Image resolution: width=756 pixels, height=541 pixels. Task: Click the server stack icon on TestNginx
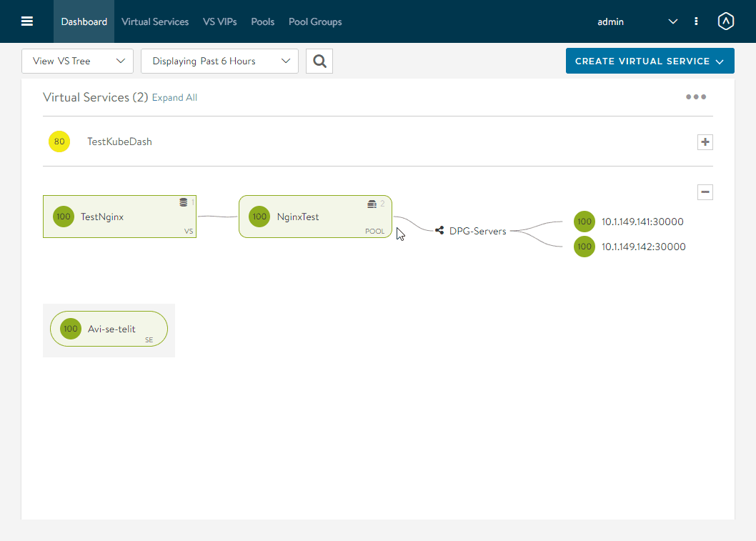pyautogui.click(x=184, y=203)
